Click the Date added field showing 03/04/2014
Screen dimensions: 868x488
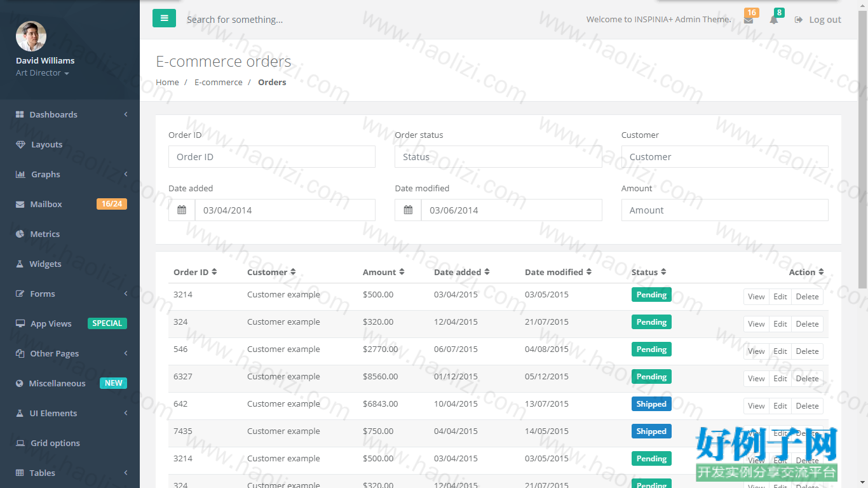point(285,210)
